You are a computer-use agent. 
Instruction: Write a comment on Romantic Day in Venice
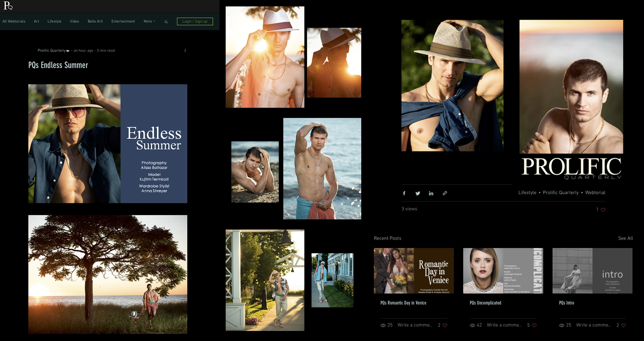click(415, 325)
